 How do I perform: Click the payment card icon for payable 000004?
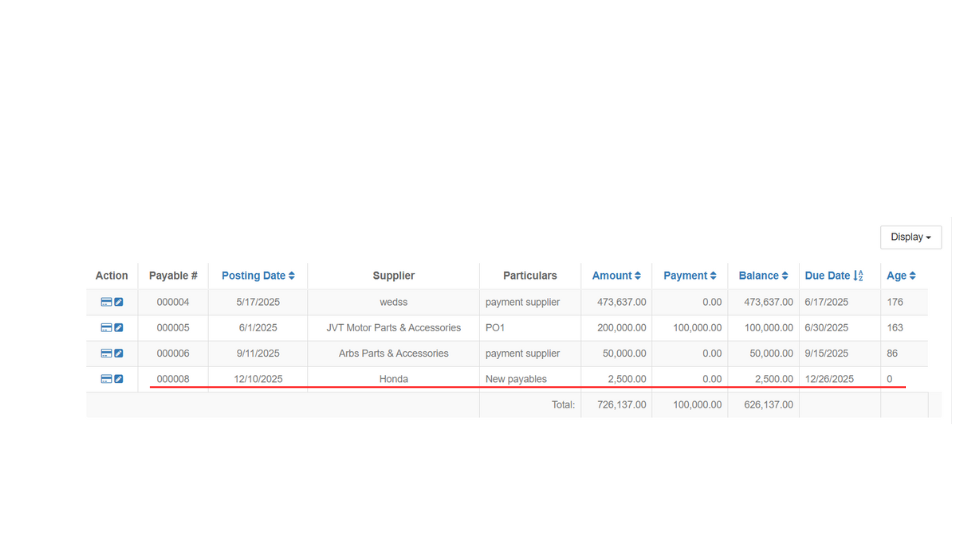pos(106,302)
